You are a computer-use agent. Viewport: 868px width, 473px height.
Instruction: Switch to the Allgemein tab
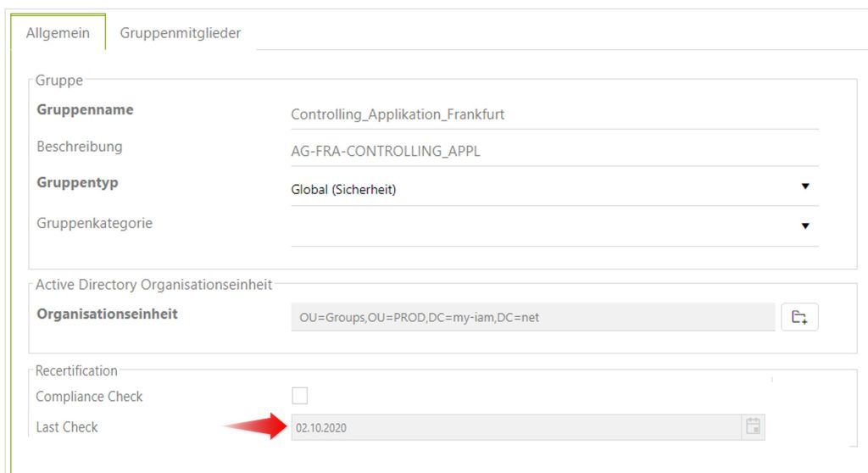pos(58,33)
